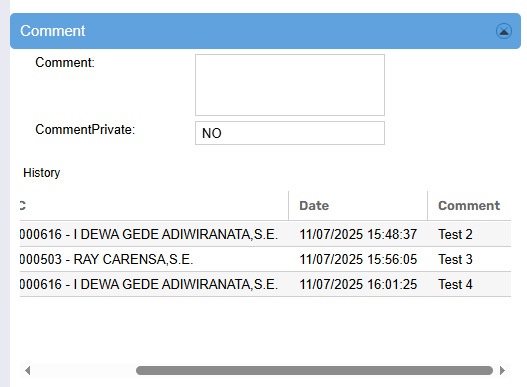527x387 pixels.
Task: Click the right scroll arrow of the history table
Action: coord(502,371)
